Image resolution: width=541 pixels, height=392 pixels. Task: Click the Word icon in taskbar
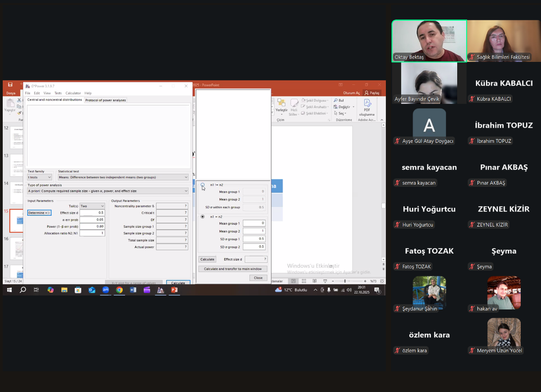[133, 290]
